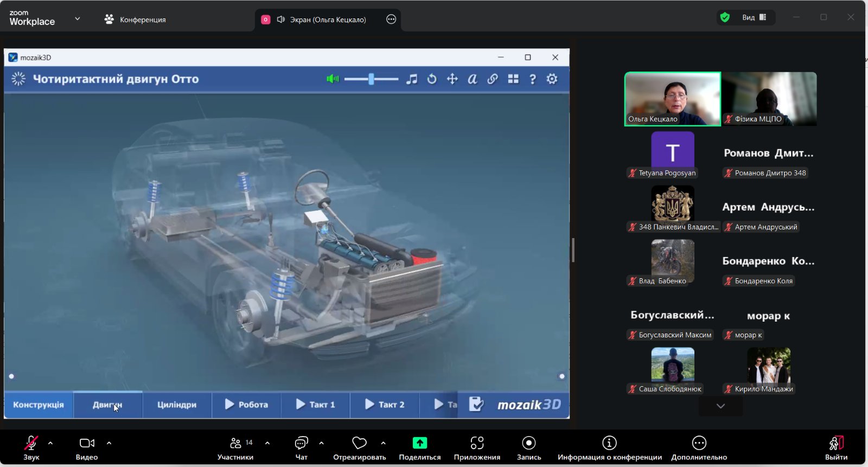Open the help question mark icon
Viewport: 868px width, 467px height.
click(533, 79)
